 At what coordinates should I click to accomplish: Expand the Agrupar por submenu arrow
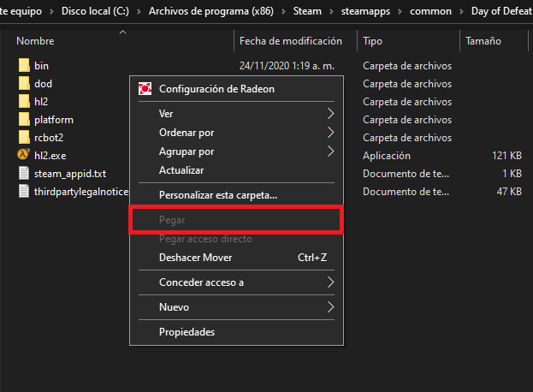point(330,151)
